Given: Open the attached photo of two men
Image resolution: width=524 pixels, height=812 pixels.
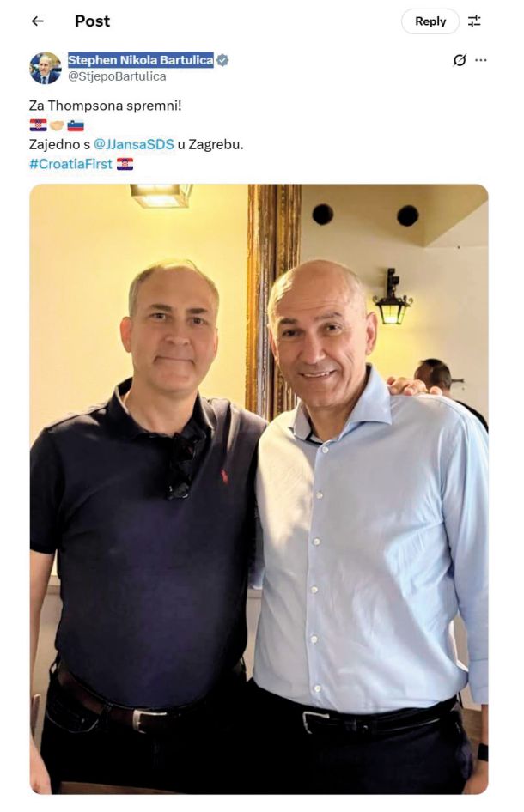Looking at the screenshot, I should coord(259,489).
